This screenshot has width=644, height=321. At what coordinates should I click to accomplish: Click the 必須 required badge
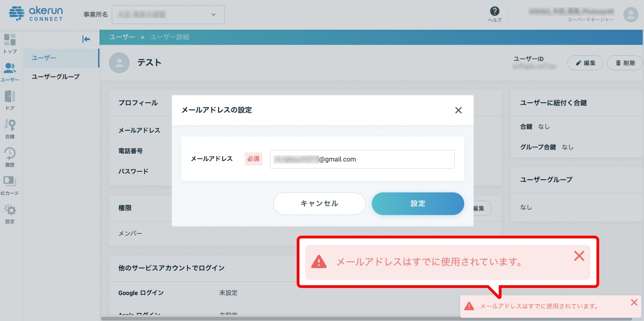pyautogui.click(x=253, y=159)
